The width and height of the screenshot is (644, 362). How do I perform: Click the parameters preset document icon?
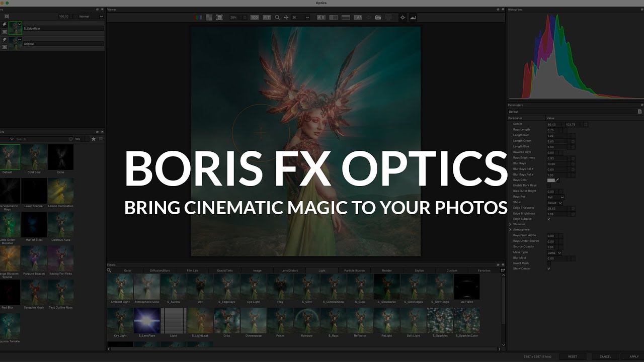[x=639, y=112]
